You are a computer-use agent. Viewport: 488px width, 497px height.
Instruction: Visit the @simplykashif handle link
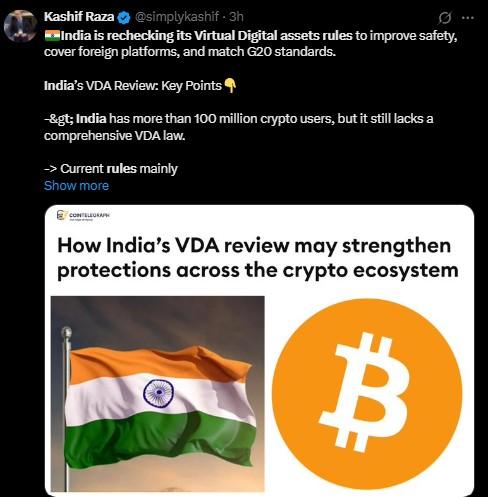(177, 17)
